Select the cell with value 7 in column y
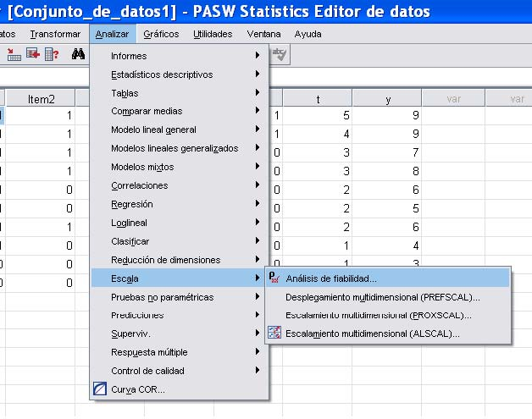532x419 pixels. point(387,152)
